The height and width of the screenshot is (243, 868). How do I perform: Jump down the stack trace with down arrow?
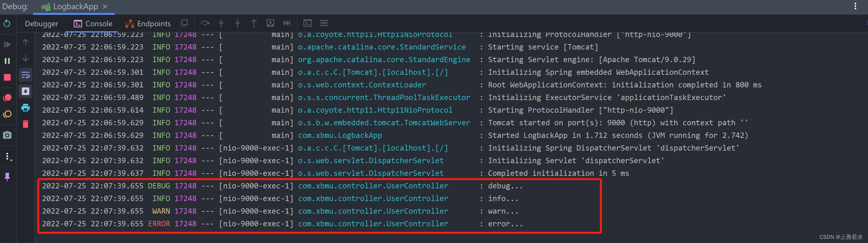(26, 59)
